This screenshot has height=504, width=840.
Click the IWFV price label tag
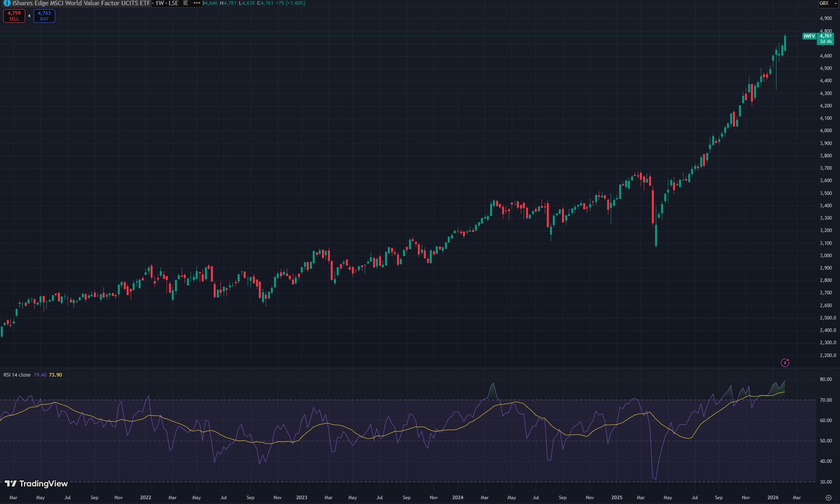point(809,36)
